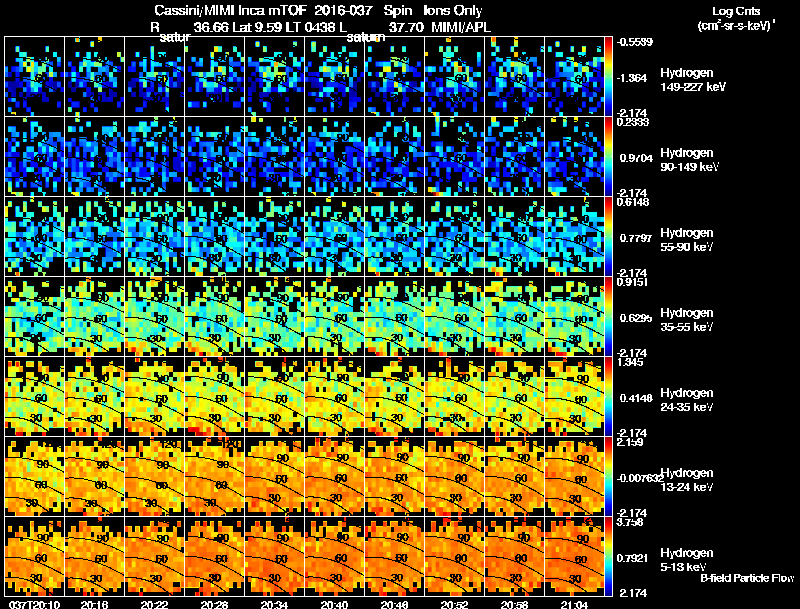Click the color bar beside Hydrogen 90-149 keV
The height and width of the screenshot is (609, 800).
[608, 157]
